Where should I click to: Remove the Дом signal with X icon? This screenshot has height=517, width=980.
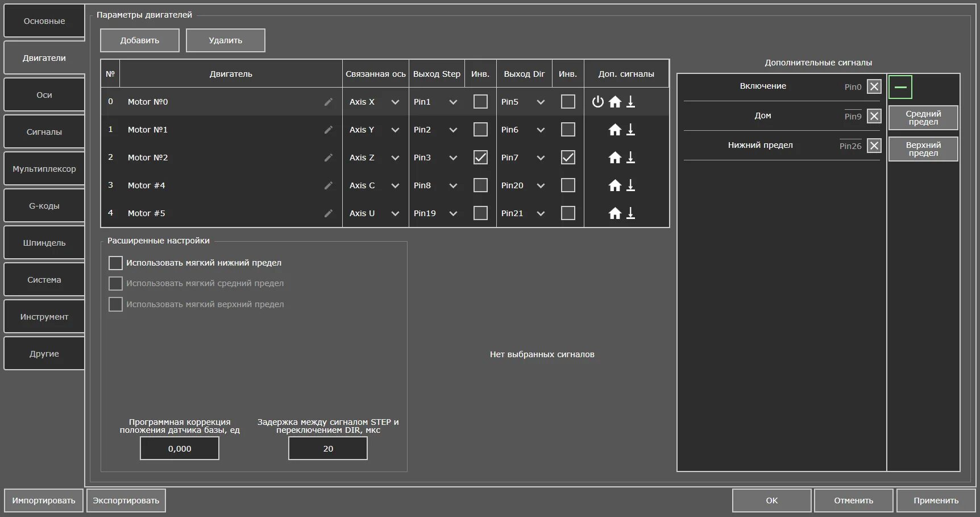click(874, 117)
